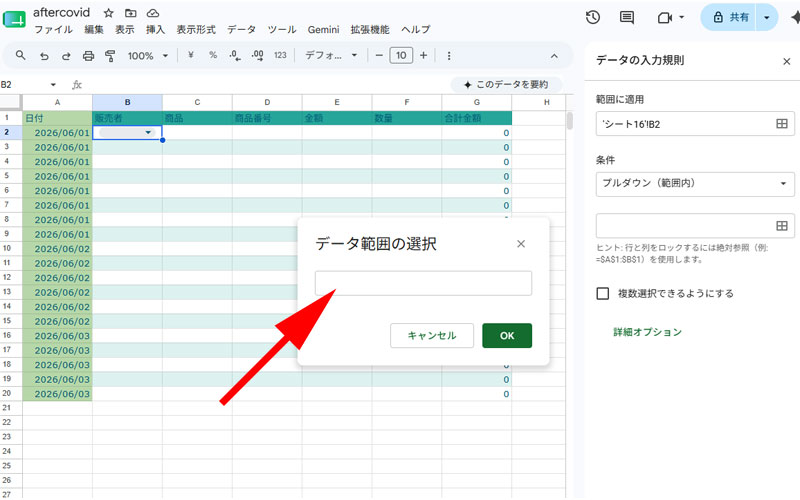
Task: Open the 表示 menu
Action: 124,30
